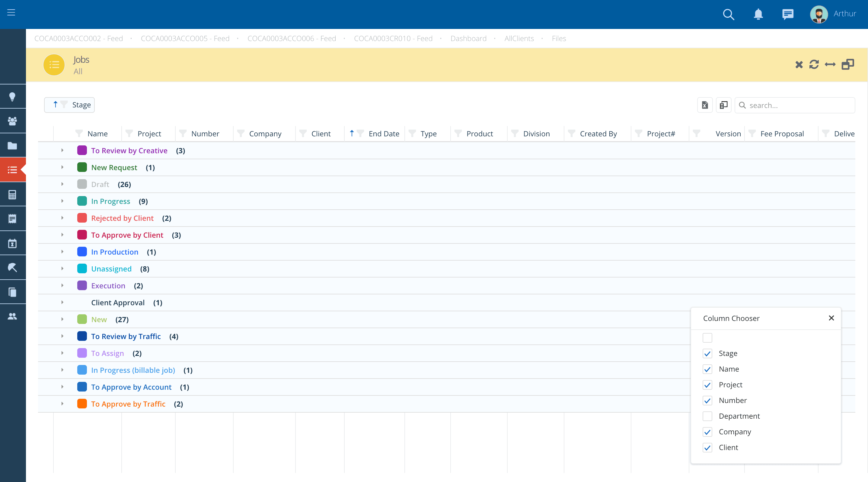Expand the In Progress group

click(x=62, y=201)
